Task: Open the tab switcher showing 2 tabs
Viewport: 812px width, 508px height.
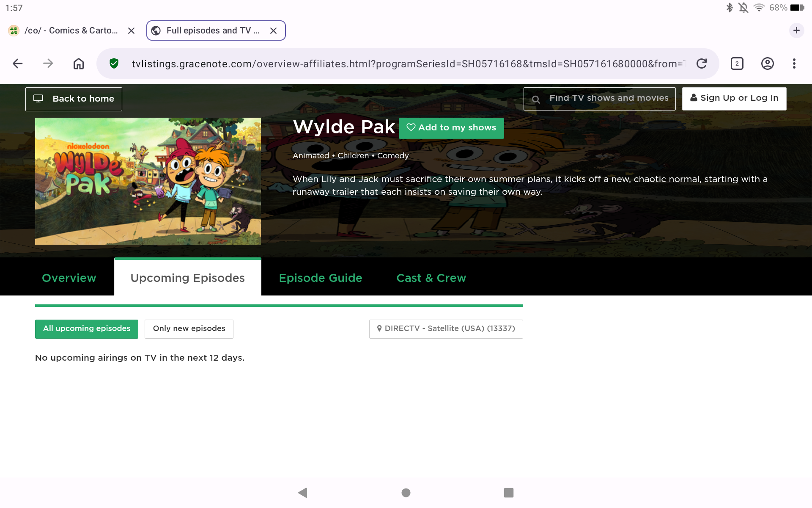Action: click(737, 63)
